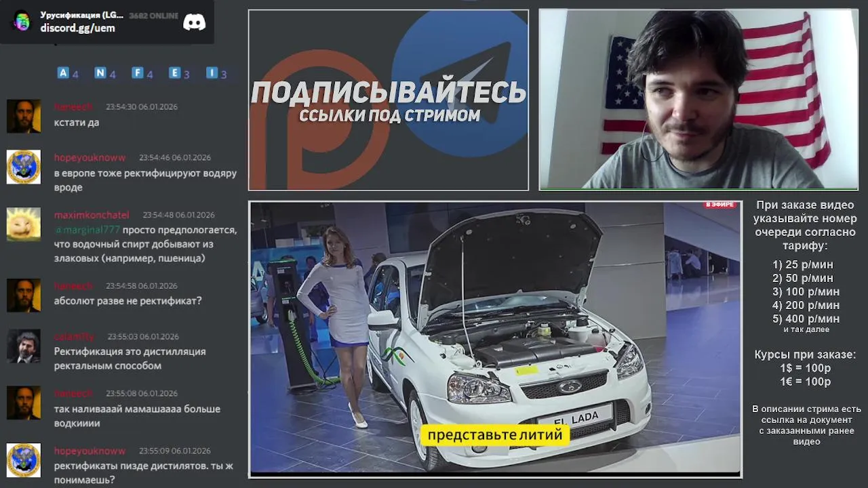Click maximkonchatel's sun avatar
The image size is (868, 488).
(24, 224)
